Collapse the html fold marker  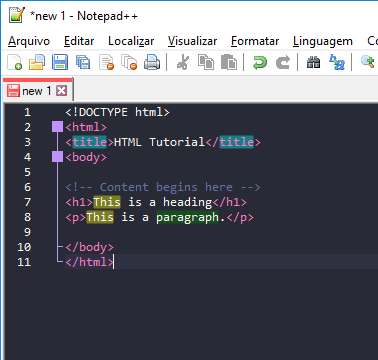click(57, 127)
